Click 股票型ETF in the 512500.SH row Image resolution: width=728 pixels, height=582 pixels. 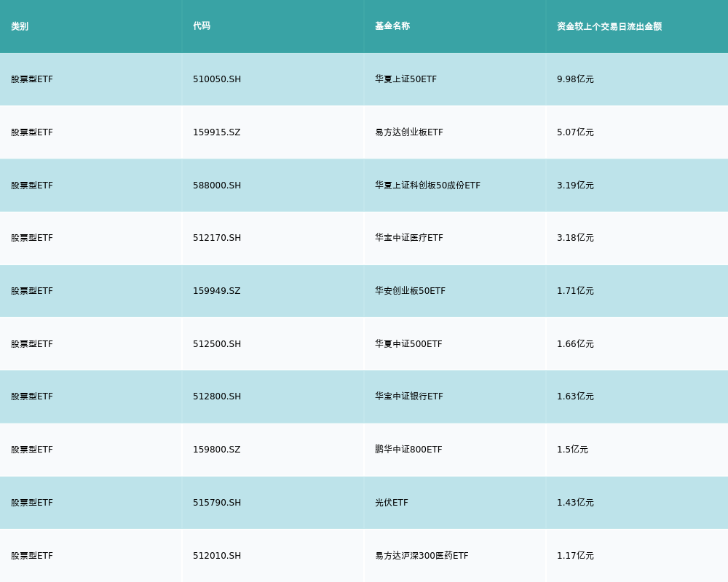coord(32,344)
